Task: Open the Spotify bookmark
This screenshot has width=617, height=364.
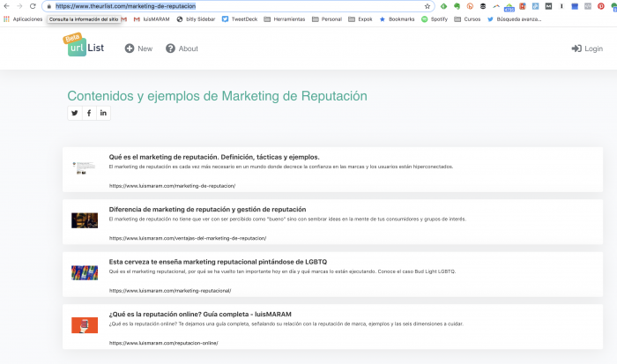Action: (x=435, y=19)
